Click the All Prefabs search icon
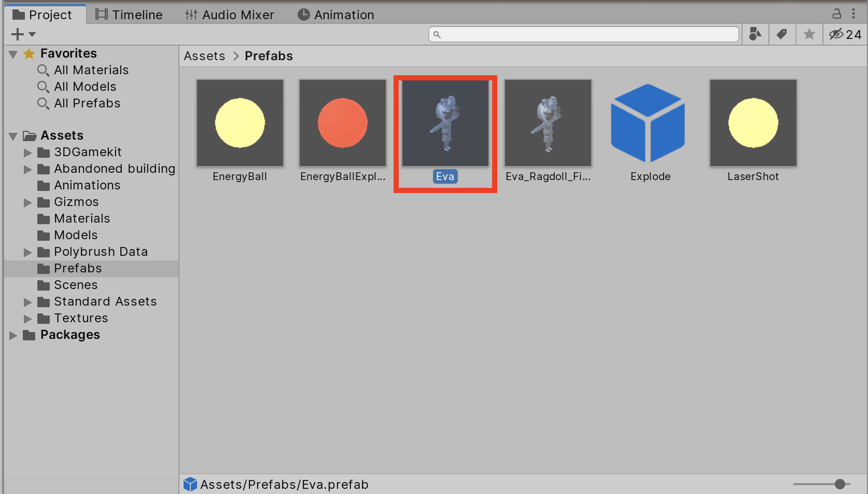Viewport: 868px width, 494px height. (43, 104)
